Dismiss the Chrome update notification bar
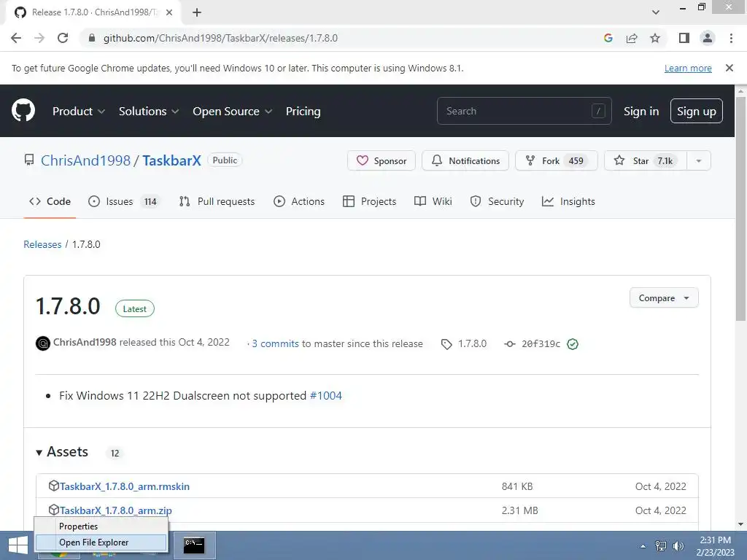 tap(729, 68)
